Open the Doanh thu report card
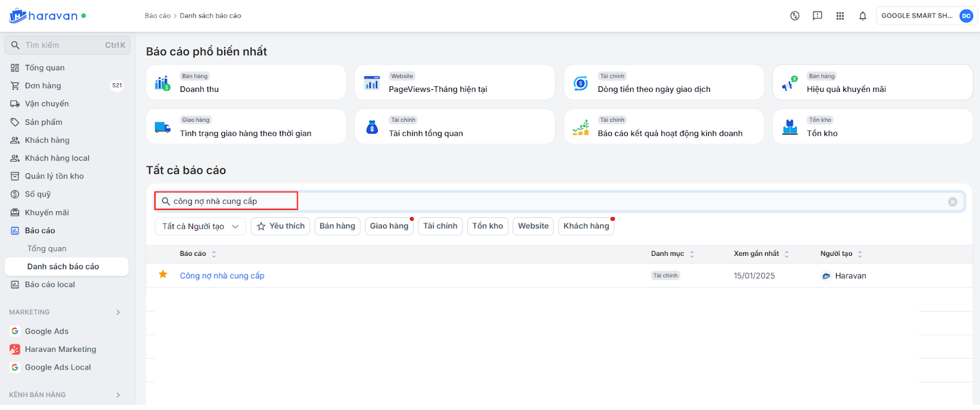Image resolution: width=980 pixels, height=410 pixels. (x=246, y=83)
